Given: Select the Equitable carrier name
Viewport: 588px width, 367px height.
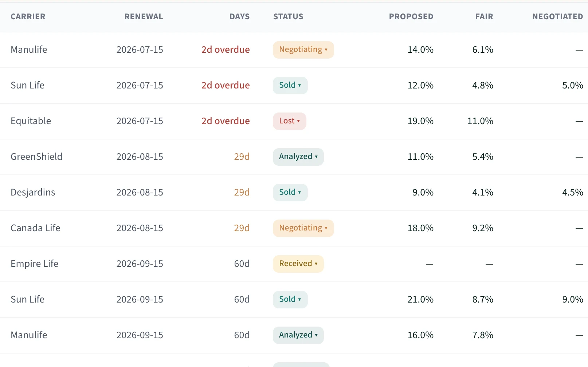Looking at the screenshot, I should (x=31, y=121).
